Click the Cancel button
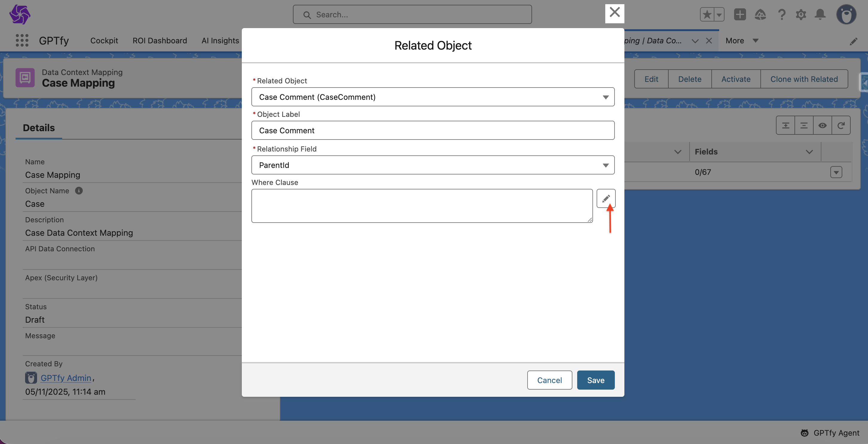This screenshot has width=868, height=444. 549,380
